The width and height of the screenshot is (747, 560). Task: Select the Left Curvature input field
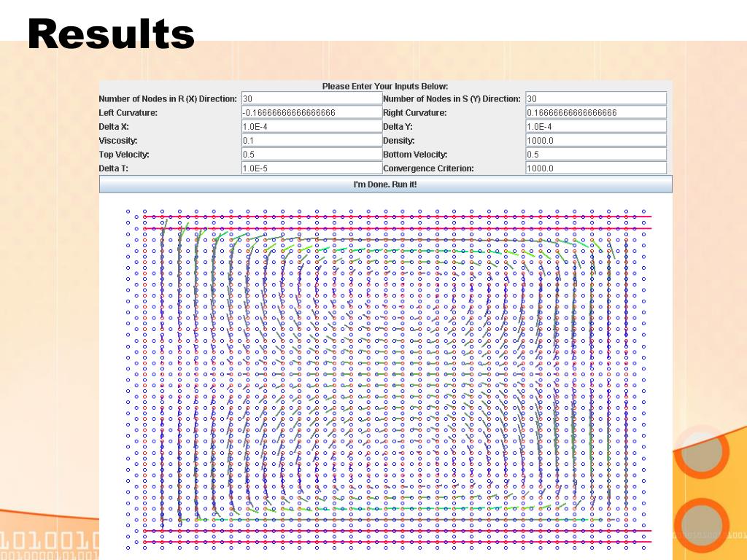312,112
